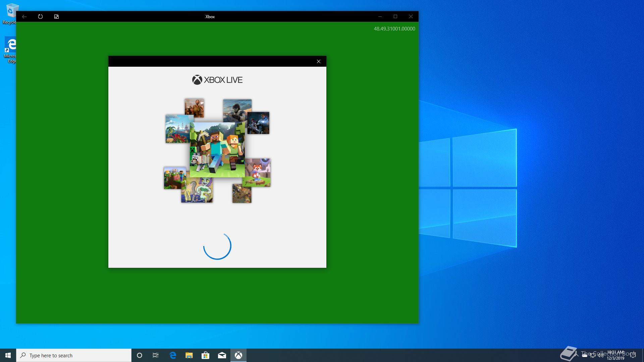
Task: Click the Type here to search box
Action: (74, 355)
